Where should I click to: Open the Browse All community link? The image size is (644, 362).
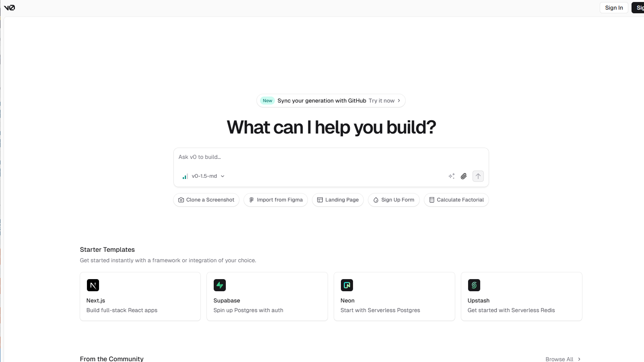pyautogui.click(x=559, y=359)
